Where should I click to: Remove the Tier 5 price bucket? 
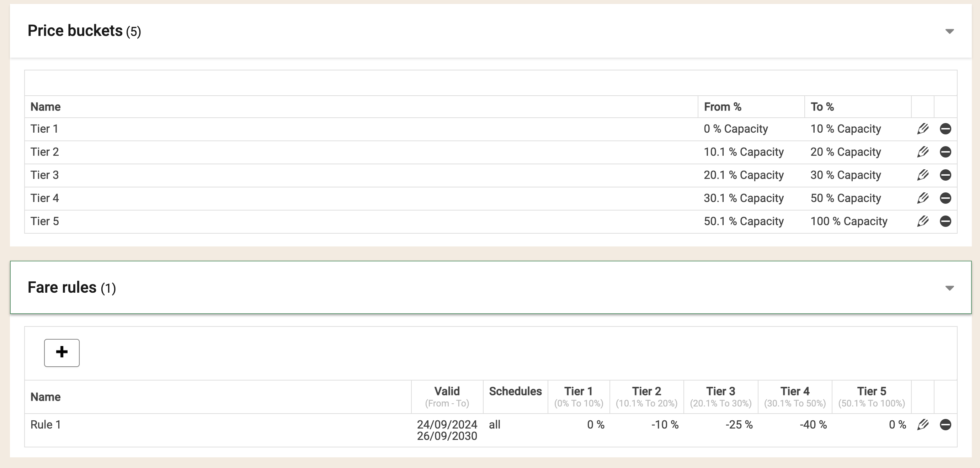click(946, 222)
